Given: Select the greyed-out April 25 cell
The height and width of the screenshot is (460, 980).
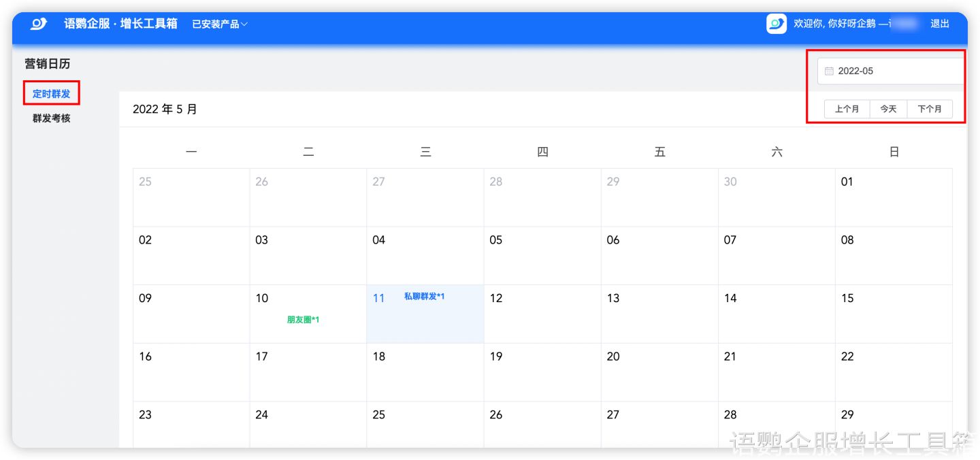Looking at the screenshot, I should 191,197.
